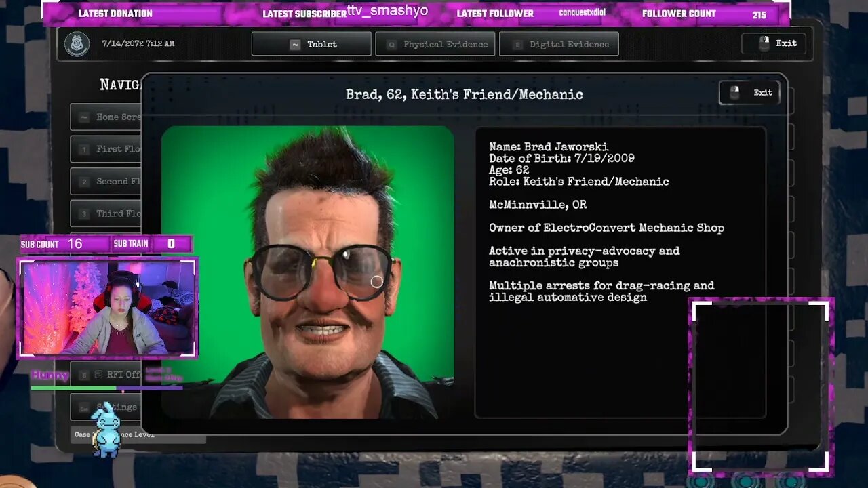Click the "Date of Birth: 7/19/2009" line
Screen dimensions: 868x488
point(561,159)
